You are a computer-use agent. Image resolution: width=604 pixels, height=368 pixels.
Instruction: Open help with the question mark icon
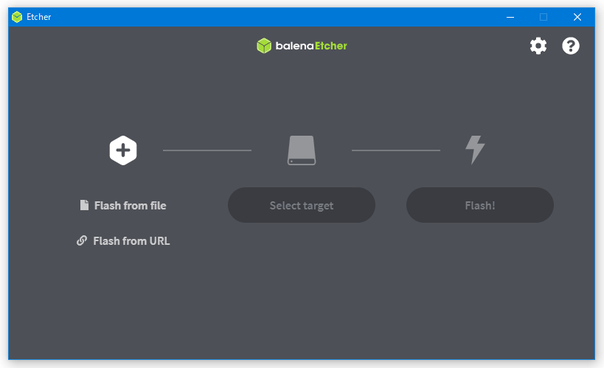coord(570,46)
